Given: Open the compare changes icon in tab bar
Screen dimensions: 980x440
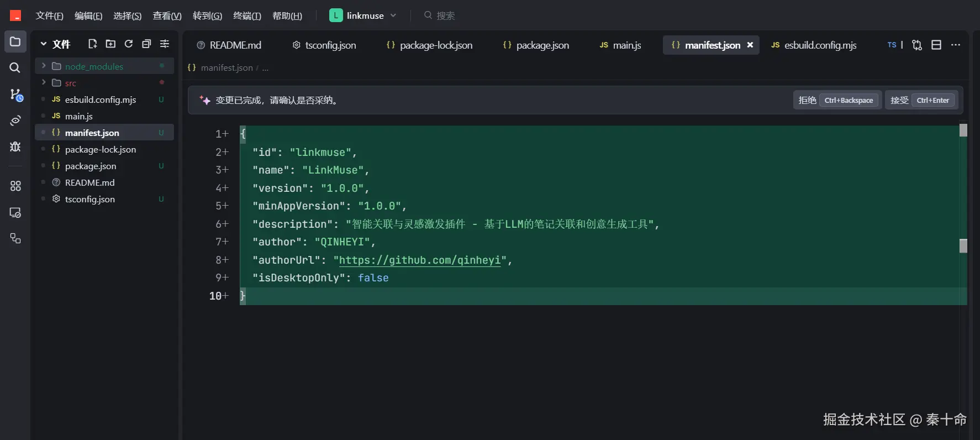Looking at the screenshot, I should coord(917,45).
